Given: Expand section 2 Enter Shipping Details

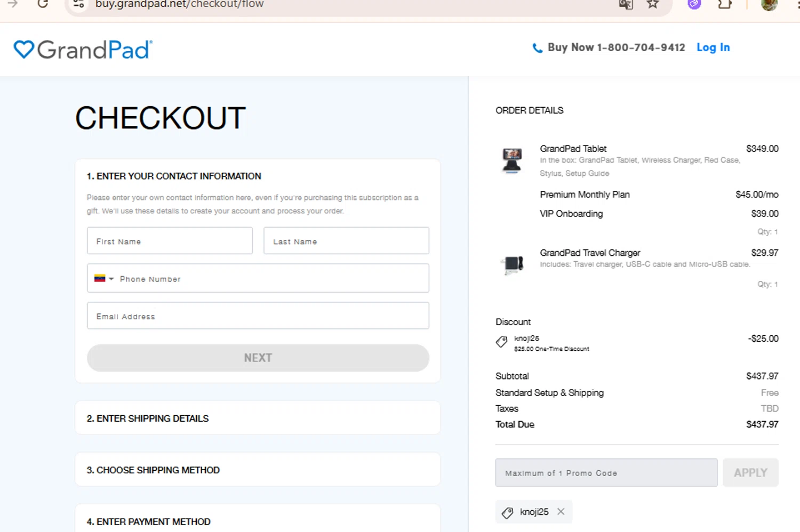Looking at the screenshot, I should [258, 418].
